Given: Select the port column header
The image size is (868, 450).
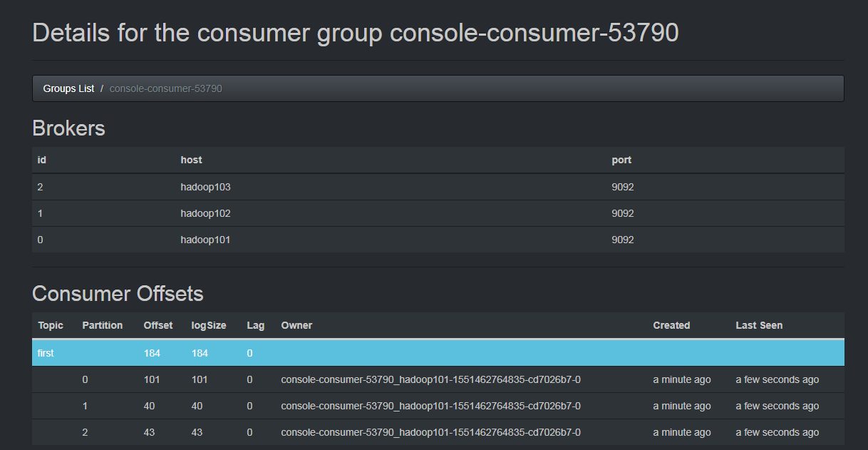Looking at the screenshot, I should point(621,160).
